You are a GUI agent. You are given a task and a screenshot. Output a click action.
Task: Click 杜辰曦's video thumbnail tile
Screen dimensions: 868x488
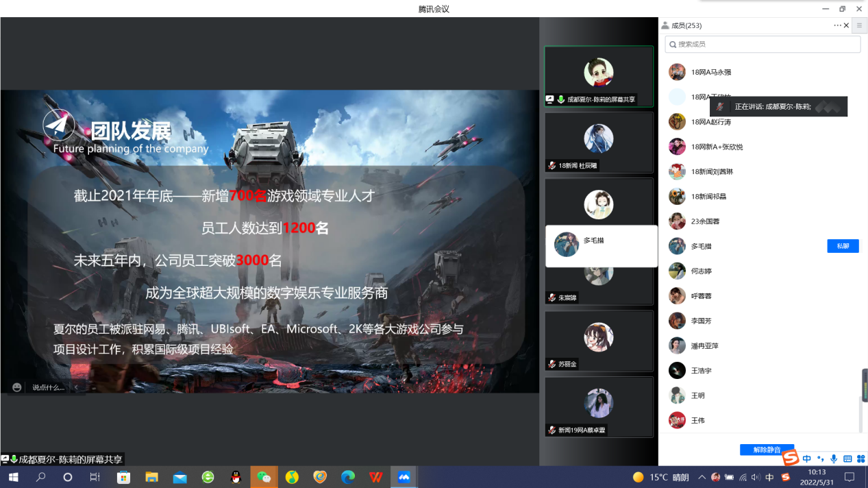[x=598, y=143]
